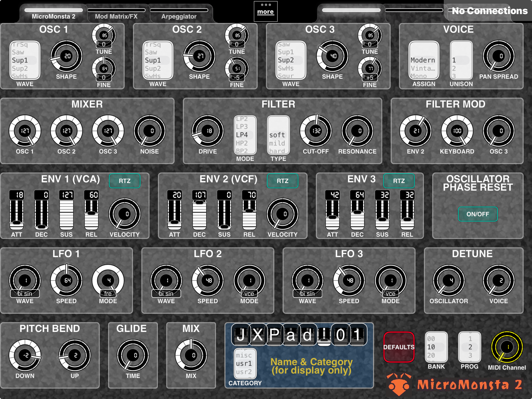Click the LFO 3 SPEED knob
The image size is (532, 399).
click(x=349, y=281)
